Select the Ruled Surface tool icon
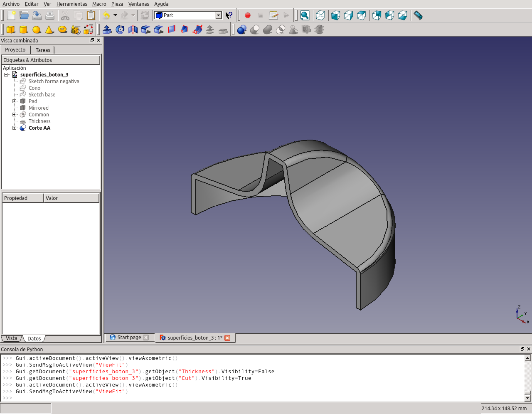This screenshot has height=414, width=532. (x=172, y=30)
